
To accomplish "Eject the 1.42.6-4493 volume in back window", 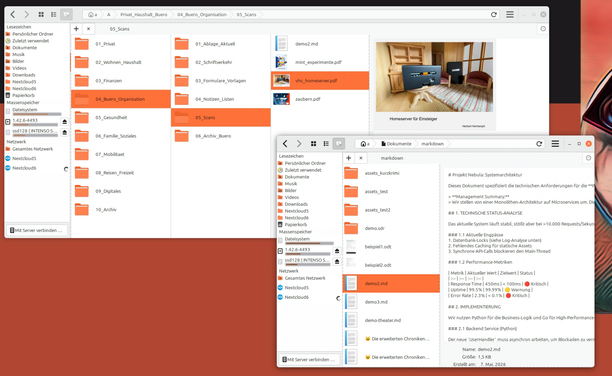I will (65, 122).
